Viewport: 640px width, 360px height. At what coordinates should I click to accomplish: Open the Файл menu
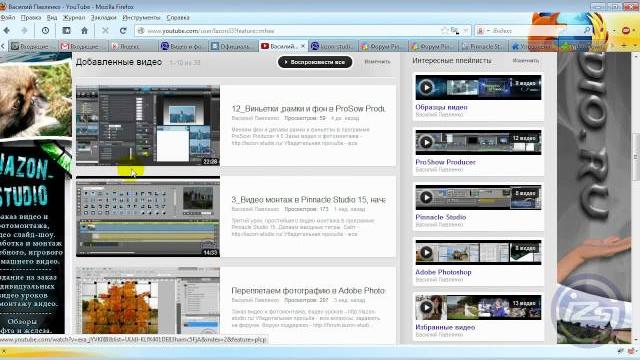(x=8, y=18)
